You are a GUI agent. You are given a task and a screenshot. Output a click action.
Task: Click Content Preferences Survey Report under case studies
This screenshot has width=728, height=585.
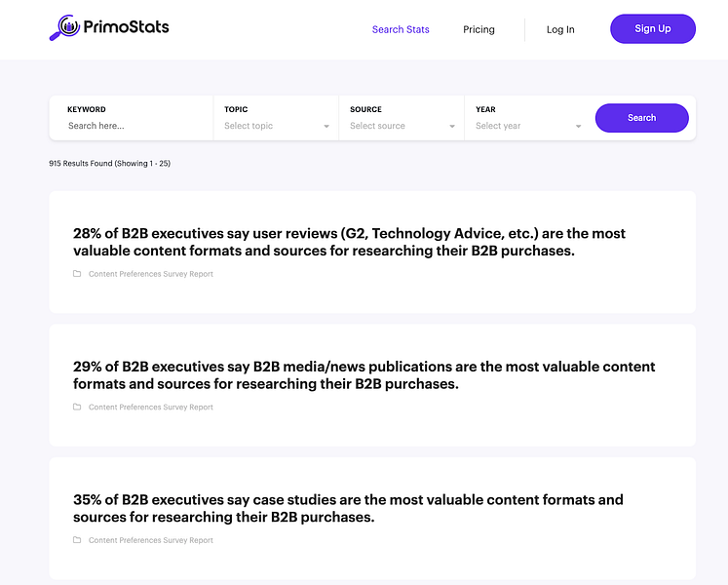[x=151, y=540]
